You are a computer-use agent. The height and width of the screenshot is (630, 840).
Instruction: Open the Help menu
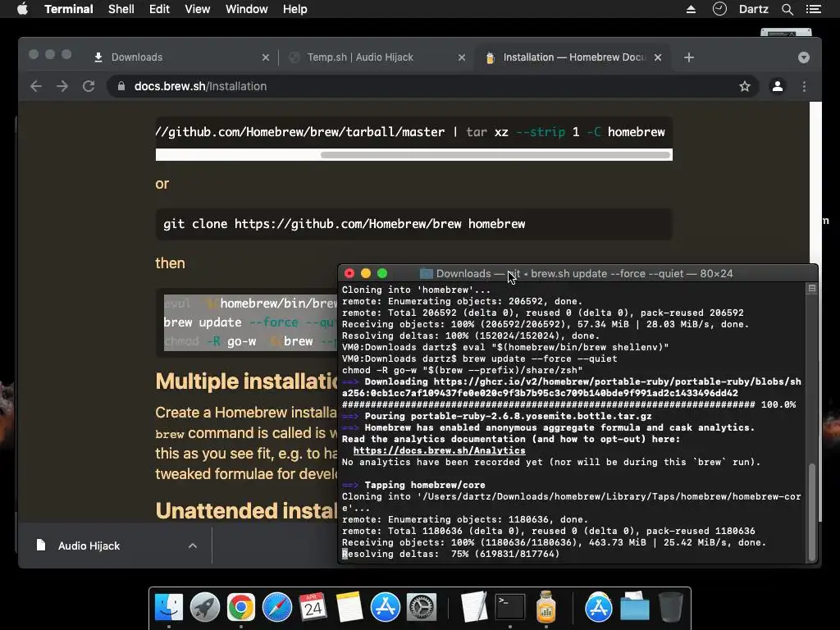coord(294,9)
